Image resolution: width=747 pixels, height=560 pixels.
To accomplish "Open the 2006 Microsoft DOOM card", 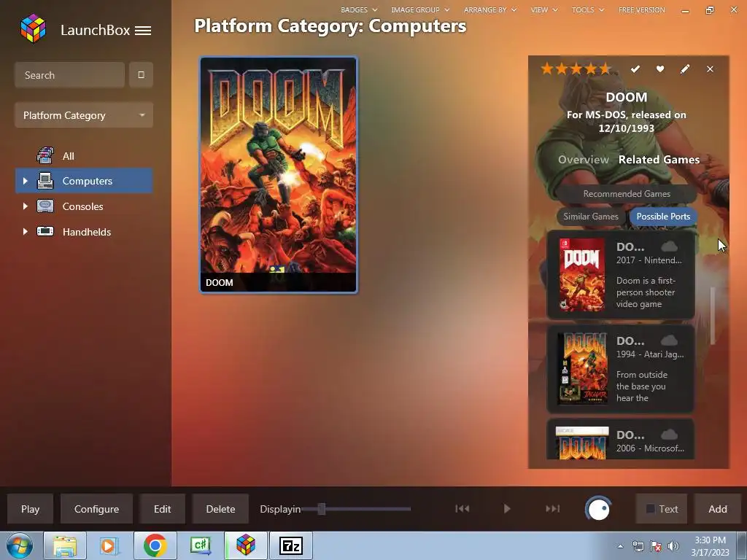I will tap(621, 439).
